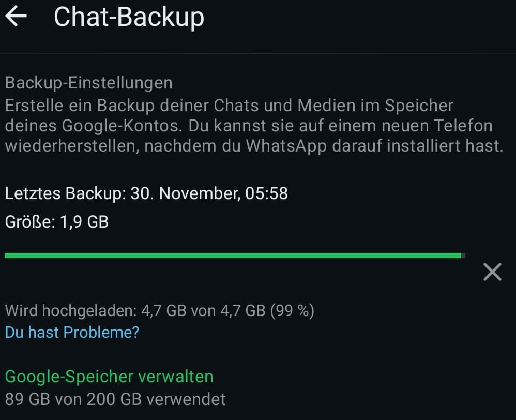Tap the word "wiederherstellen" in the description
This screenshot has height=420, width=516.
(70, 146)
